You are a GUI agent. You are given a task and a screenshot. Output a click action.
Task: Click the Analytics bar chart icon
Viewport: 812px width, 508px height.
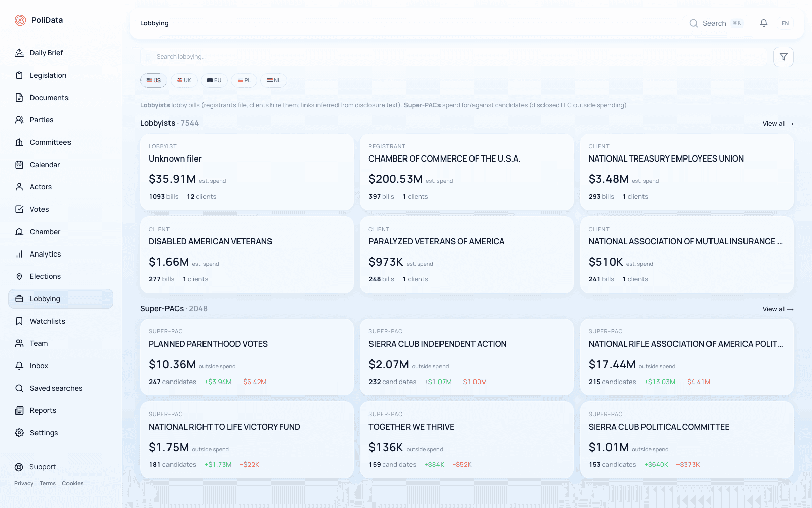click(x=19, y=254)
